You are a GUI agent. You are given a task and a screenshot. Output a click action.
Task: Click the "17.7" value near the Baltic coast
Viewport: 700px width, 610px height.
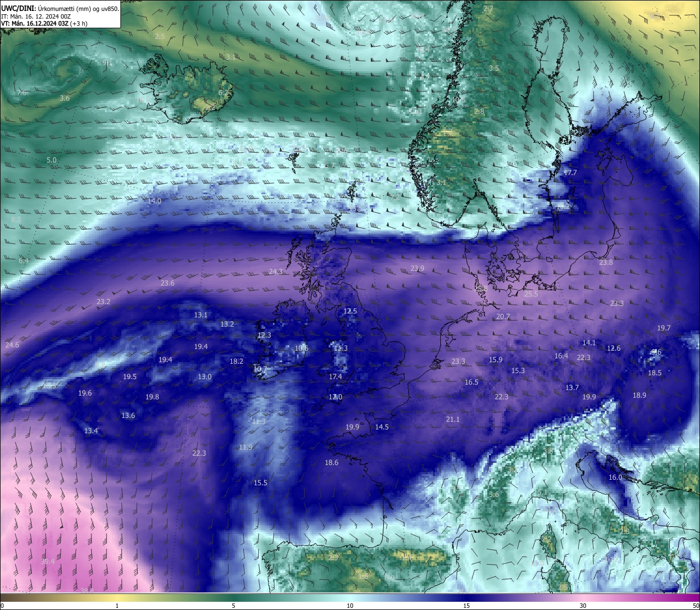pos(570,172)
